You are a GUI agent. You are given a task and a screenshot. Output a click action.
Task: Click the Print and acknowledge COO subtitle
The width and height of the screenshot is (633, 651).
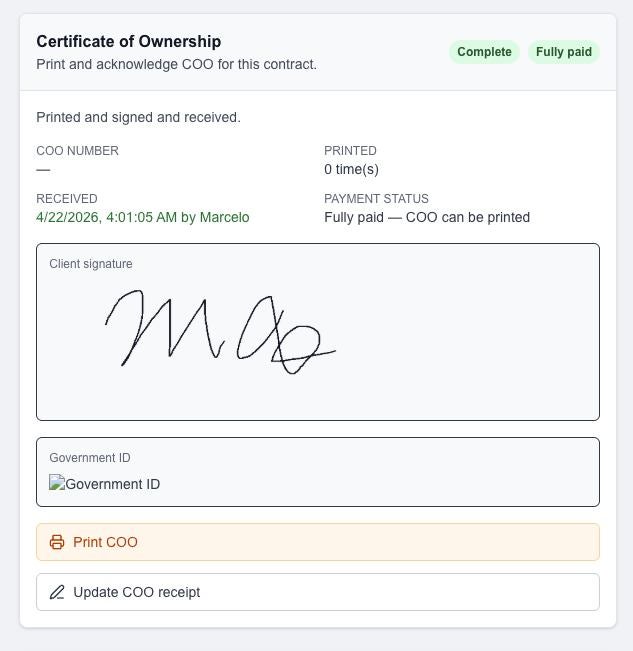[x=176, y=64]
